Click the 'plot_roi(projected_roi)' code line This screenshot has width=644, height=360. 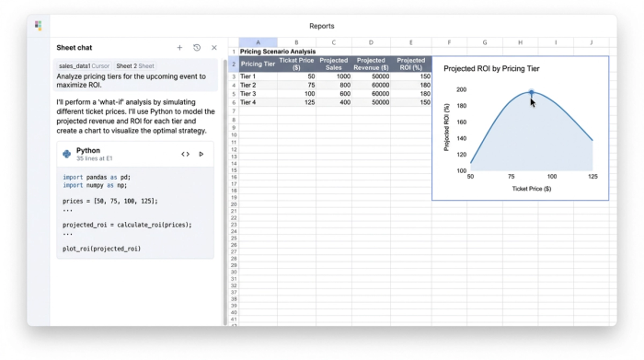click(101, 249)
